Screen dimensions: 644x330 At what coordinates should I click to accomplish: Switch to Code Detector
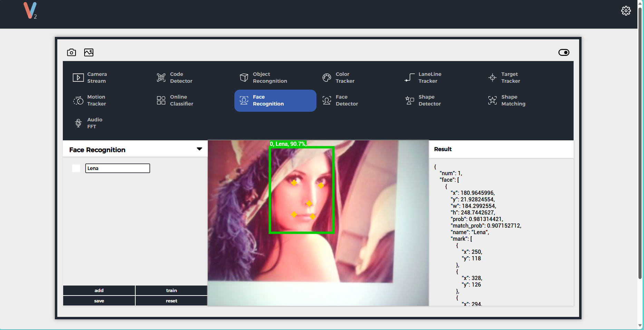coord(181,78)
